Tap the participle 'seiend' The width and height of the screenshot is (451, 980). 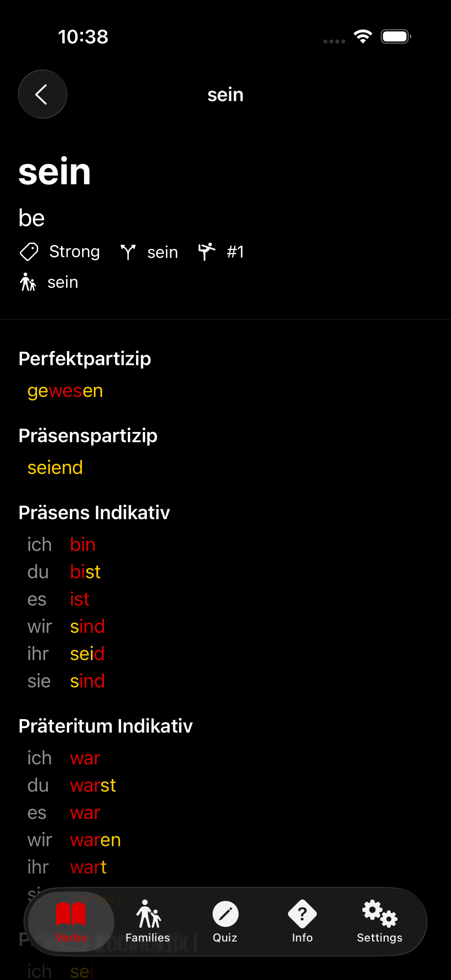click(55, 468)
